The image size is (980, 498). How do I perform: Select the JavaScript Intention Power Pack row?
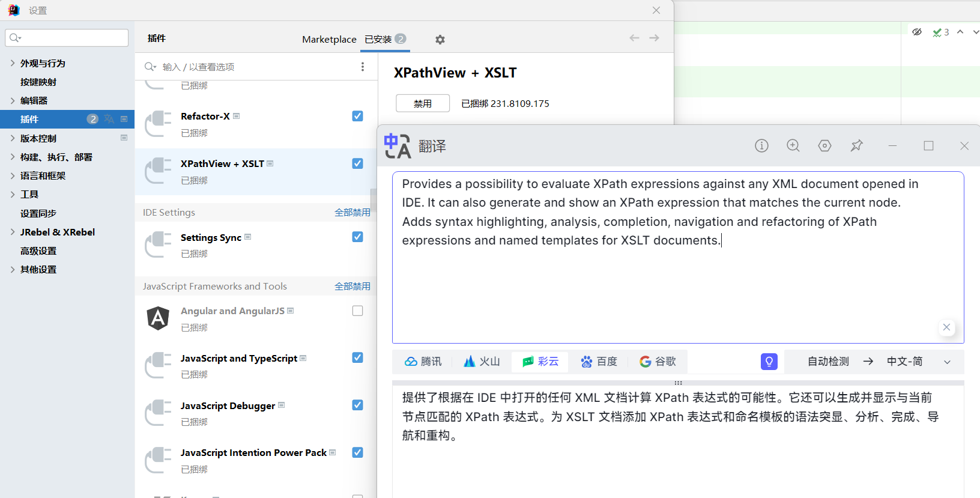[256, 461]
